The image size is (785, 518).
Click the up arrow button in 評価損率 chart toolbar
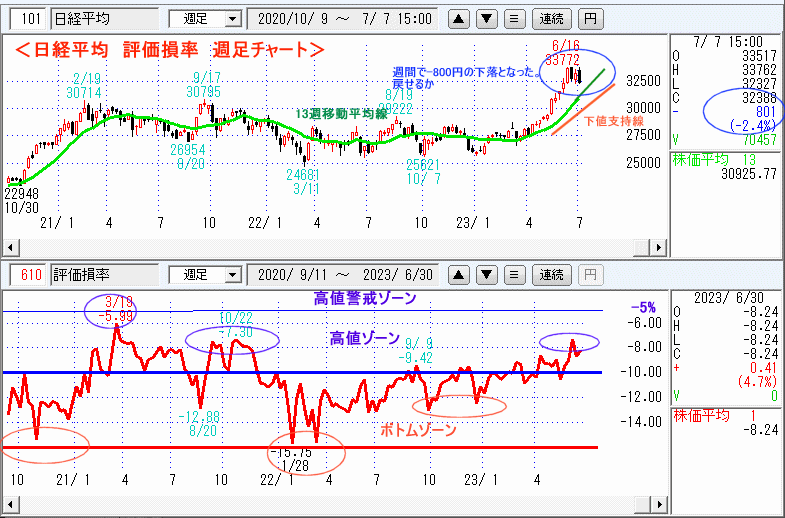pyautogui.click(x=459, y=275)
